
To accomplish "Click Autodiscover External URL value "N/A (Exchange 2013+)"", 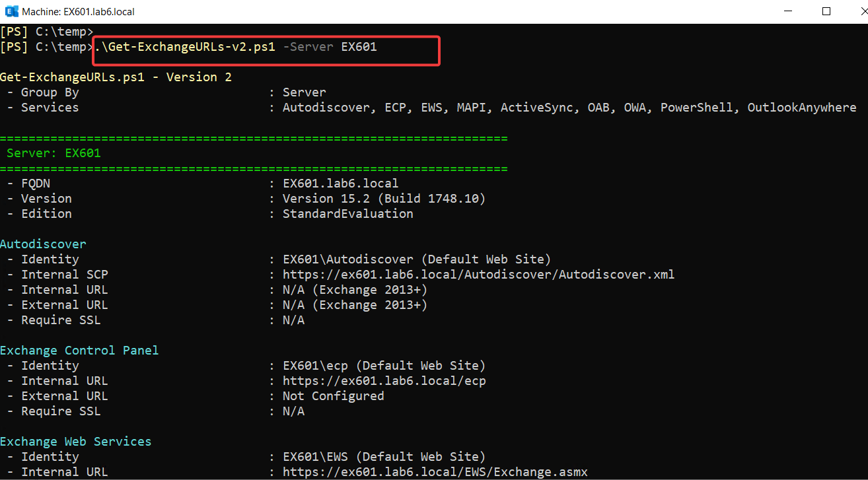I will click(x=355, y=305).
